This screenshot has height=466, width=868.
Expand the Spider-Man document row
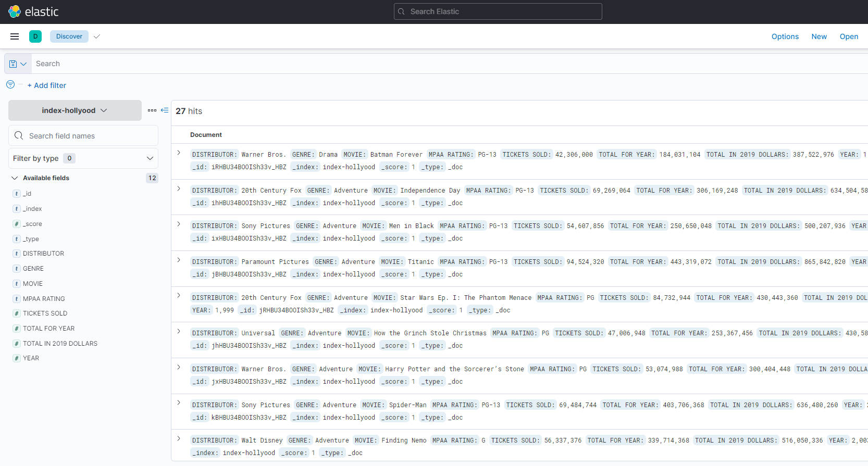point(179,402)
